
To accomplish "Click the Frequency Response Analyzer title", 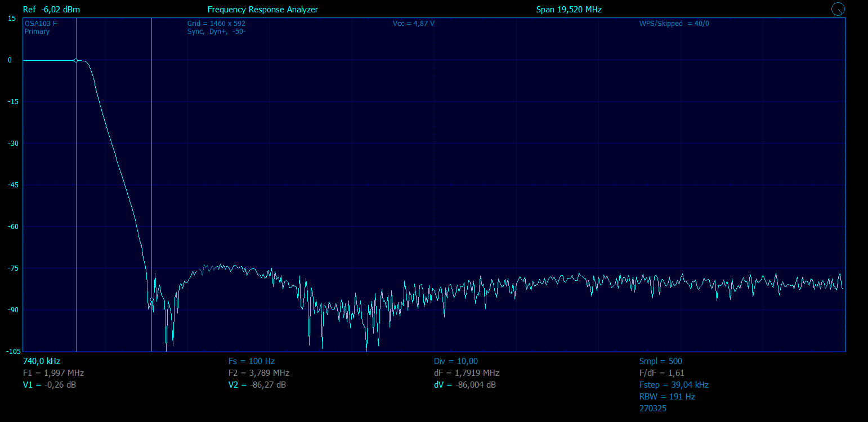I will [x=263, y=10].
